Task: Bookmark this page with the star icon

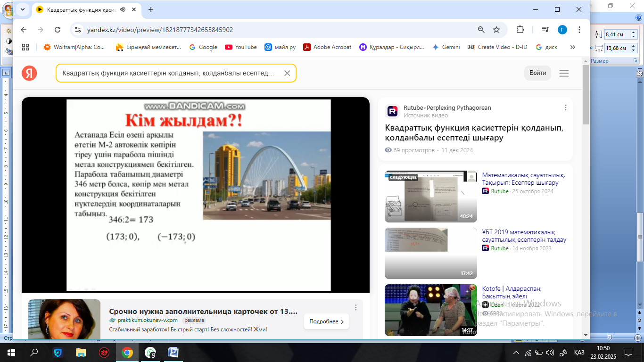Action: (x=496, y=30)
